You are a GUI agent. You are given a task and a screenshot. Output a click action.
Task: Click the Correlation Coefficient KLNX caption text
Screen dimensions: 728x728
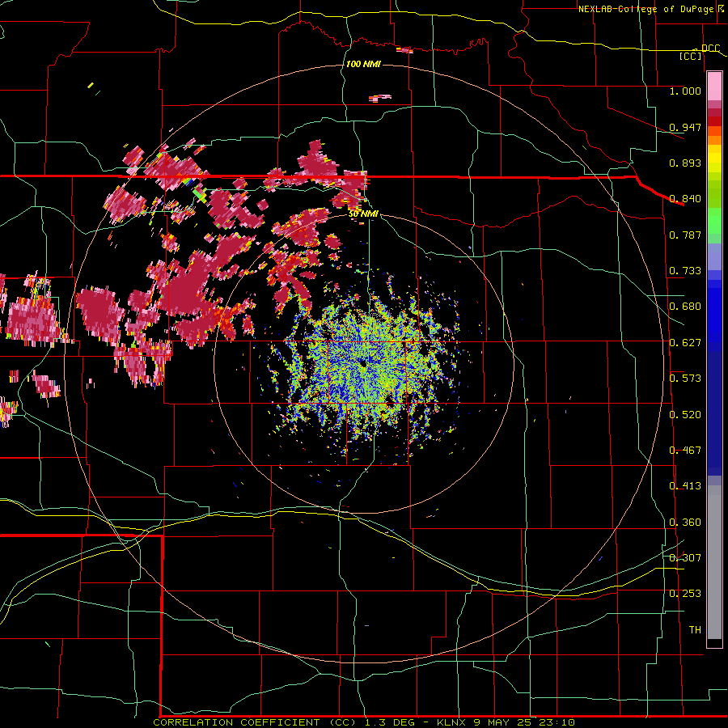coord(364,722)
